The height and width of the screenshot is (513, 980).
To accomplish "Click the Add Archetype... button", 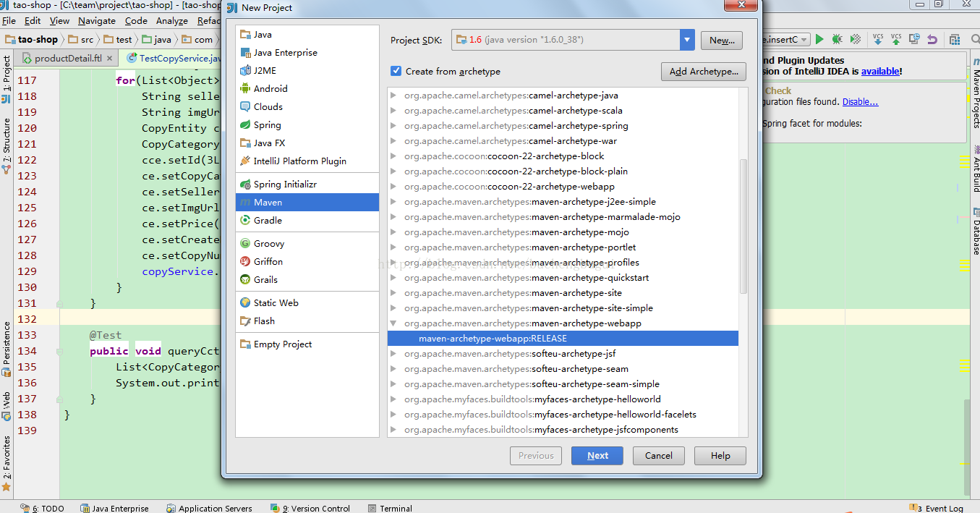I will (x=704, y=72).
